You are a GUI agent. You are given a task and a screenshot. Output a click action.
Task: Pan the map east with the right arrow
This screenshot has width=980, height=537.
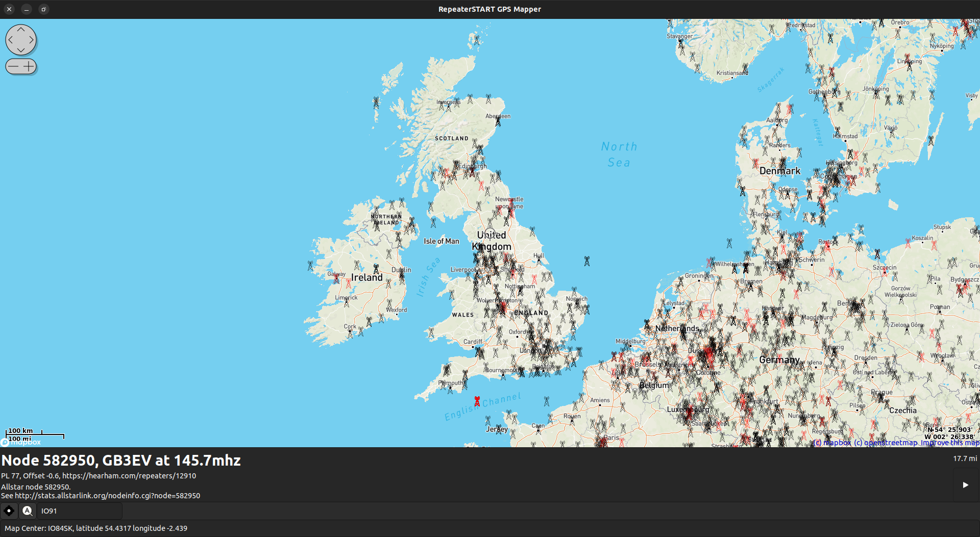click(x=31, y=40)
